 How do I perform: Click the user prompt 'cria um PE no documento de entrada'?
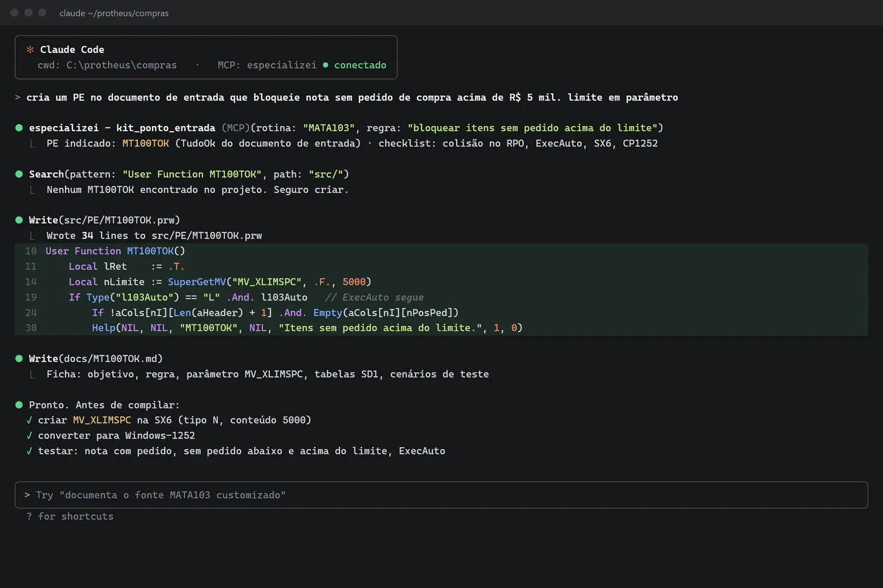tap(352, 97)
